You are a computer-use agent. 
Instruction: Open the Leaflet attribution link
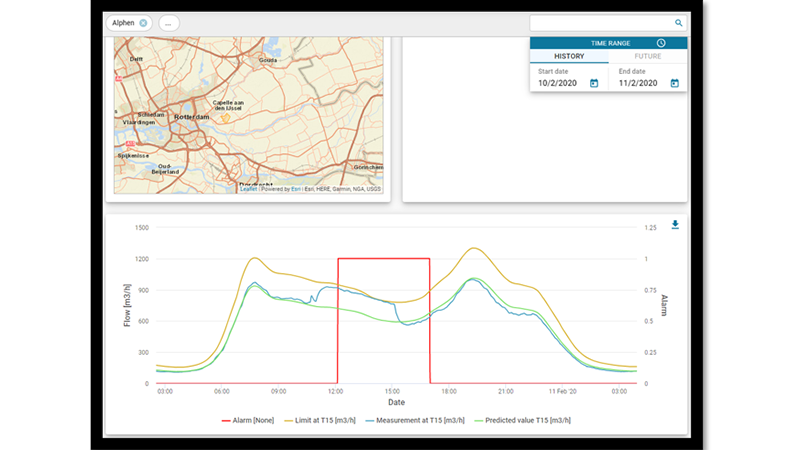coord(248,189)
